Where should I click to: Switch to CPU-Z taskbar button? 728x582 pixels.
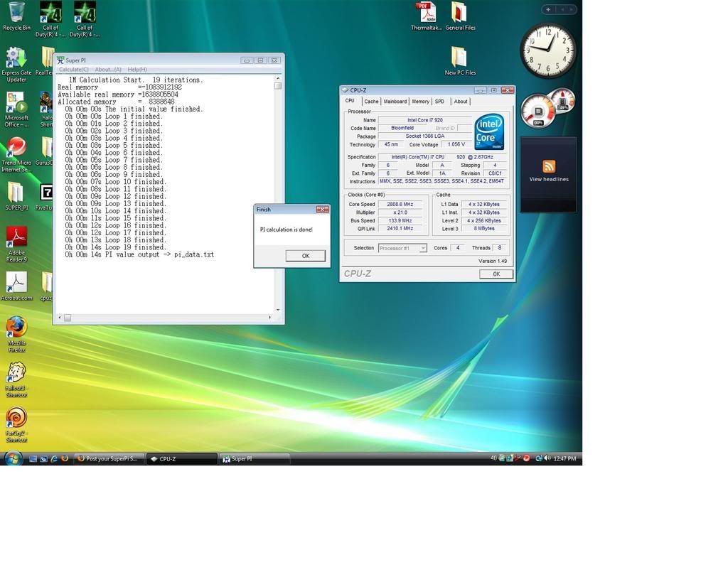pos(182,458)
